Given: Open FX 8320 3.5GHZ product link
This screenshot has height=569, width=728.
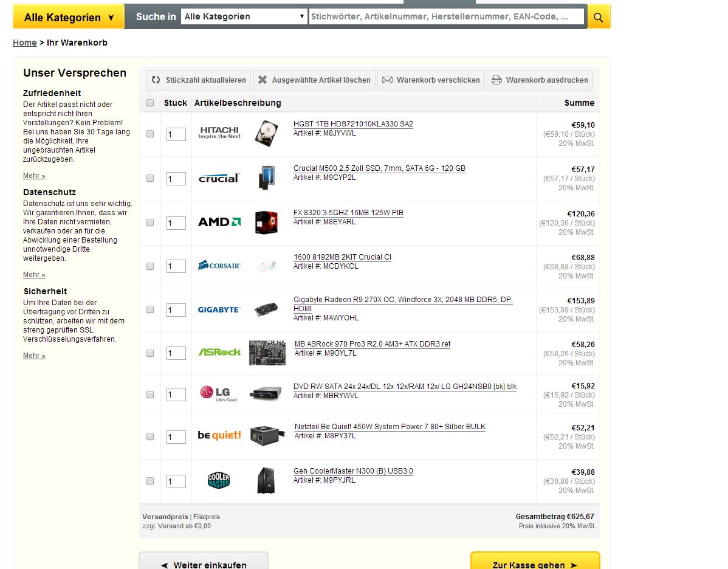Looking at the screenshot, I should click(x=348, y=213).
